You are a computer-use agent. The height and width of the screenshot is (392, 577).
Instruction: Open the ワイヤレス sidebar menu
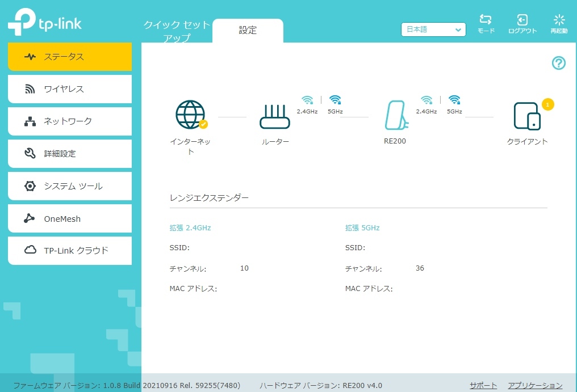point(70,89)
